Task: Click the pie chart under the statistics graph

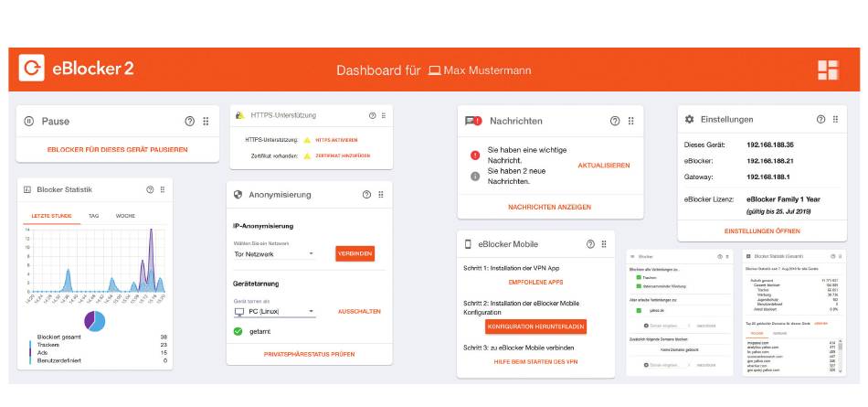Action: pyautogui.click(x=94, y=321)
